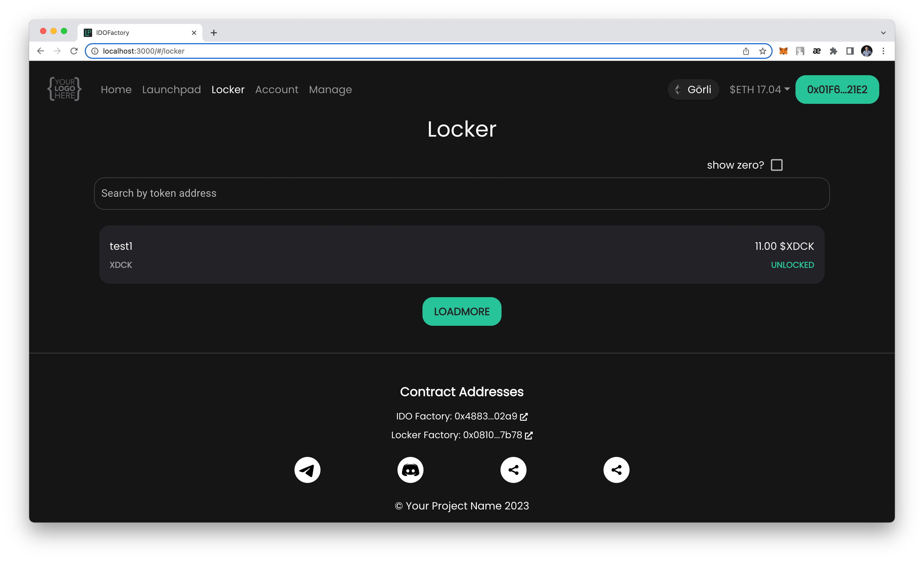
Task: Switch to the Account page
Action: pyautogui.click(x=276, y=89)
